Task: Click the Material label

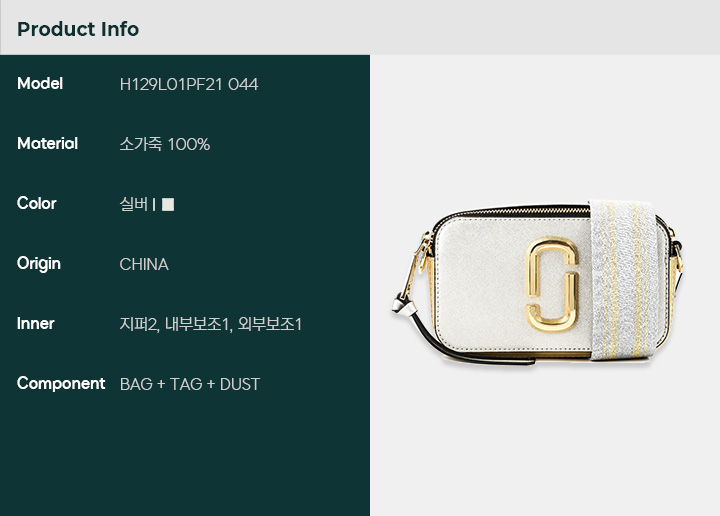Action: click(x=47, y=144)
